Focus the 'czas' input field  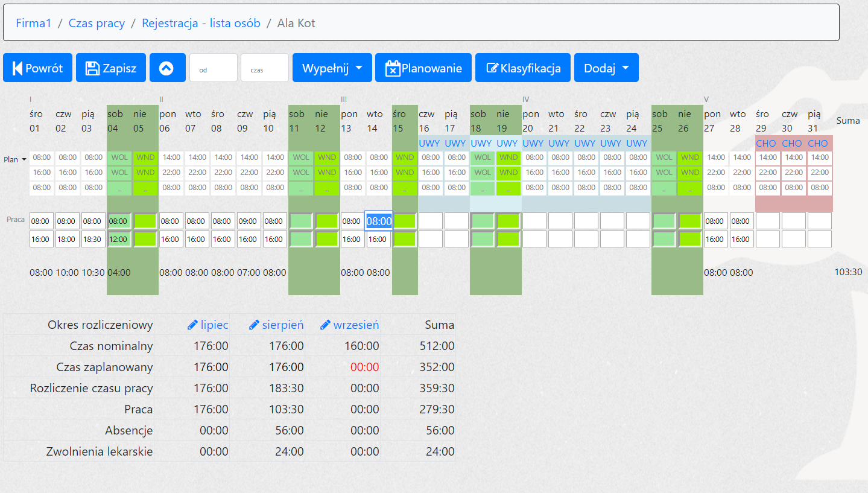point(264,68)
